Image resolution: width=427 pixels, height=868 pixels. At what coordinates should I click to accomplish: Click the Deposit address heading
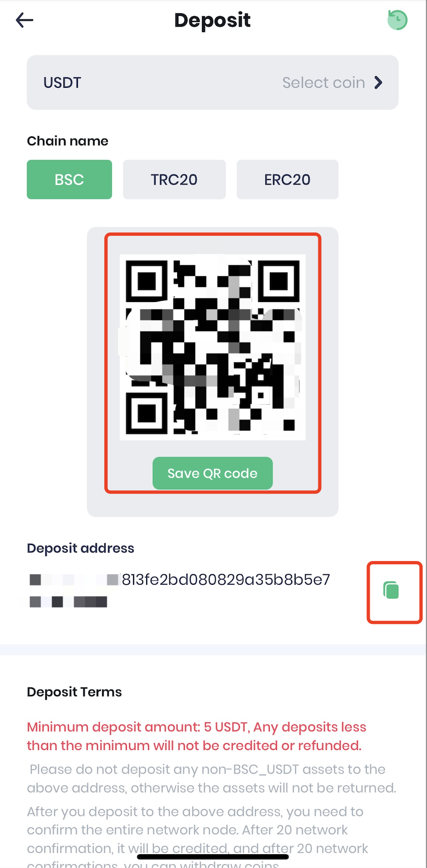tap(81, 548)
